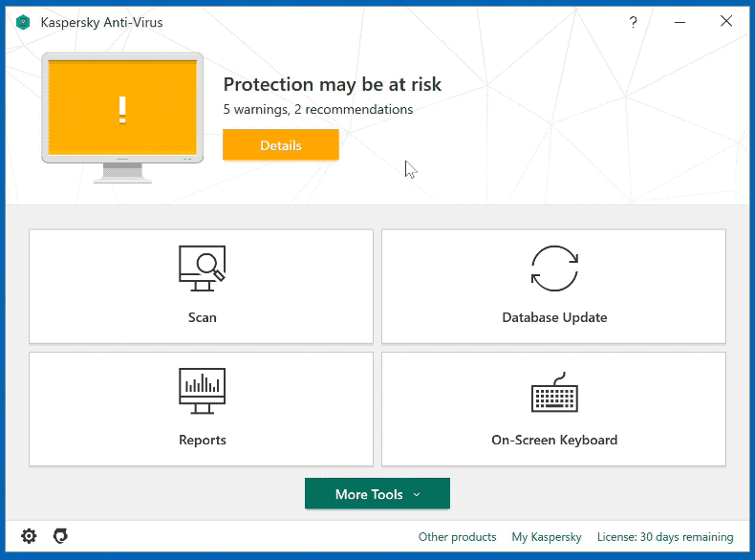Screen dimensions: 755x560
Task: Open settings via the gear icon
Action: (29, 536)
